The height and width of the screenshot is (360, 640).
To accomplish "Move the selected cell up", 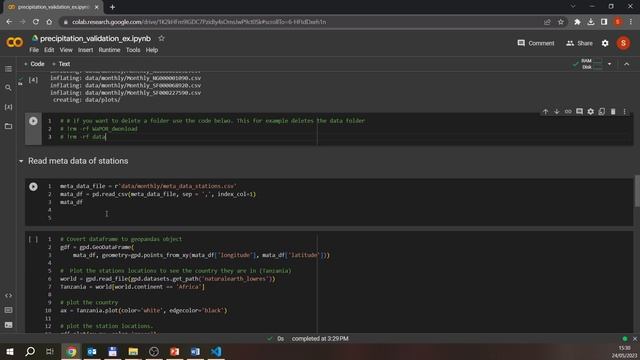I will pyautogui.click(x=545, y=111).
